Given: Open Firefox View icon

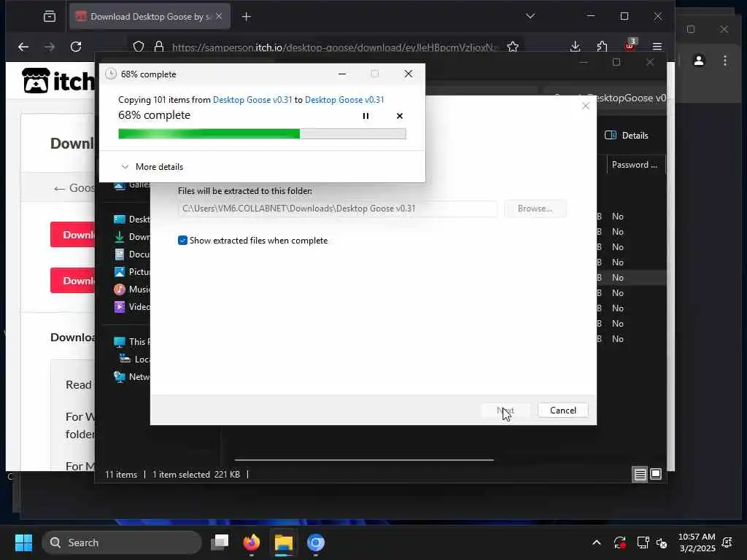Looking at the screenshot, I should tap(49, 17).
